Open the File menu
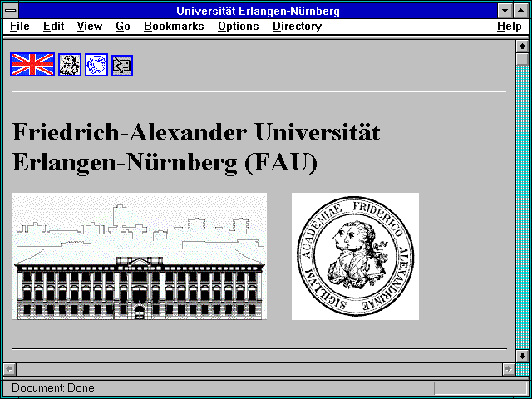The image size is (532, 399). pos(20,27)
